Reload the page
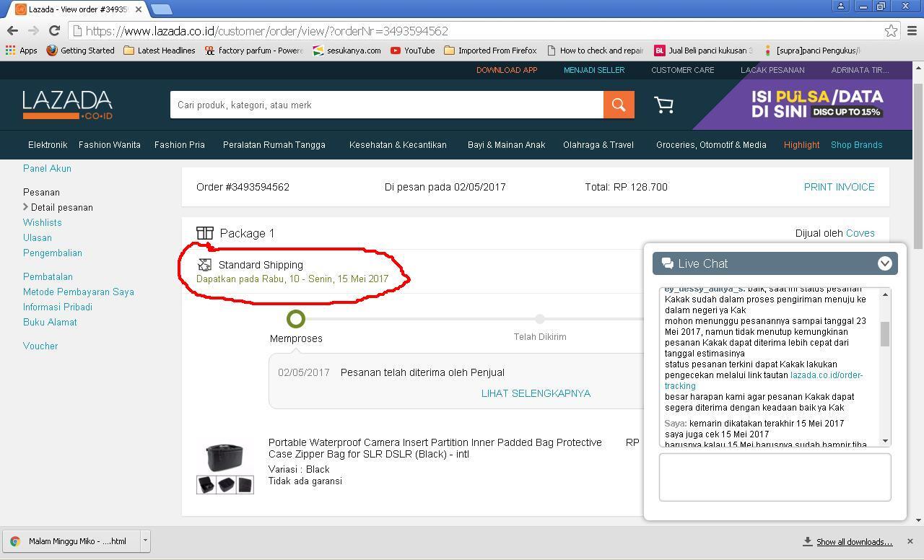Image resolution: width=924 pixels, height=560 pixels. pos(54,30)
